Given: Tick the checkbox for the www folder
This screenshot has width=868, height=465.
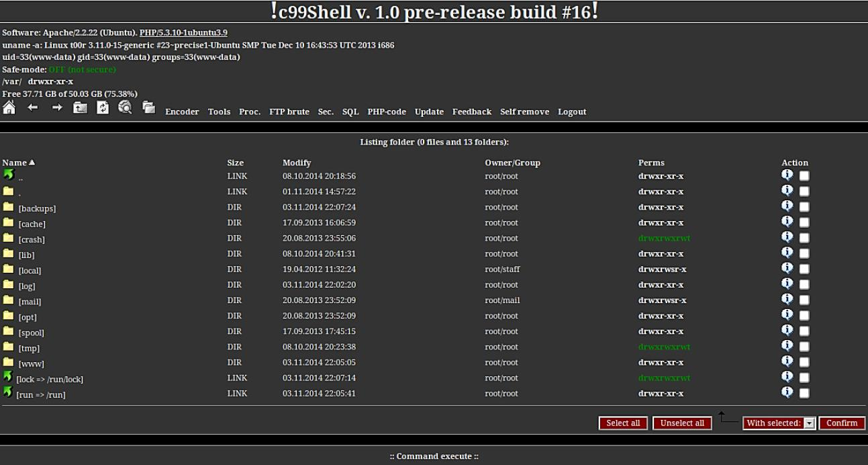Looking at the screenshot, I should 804,363.
